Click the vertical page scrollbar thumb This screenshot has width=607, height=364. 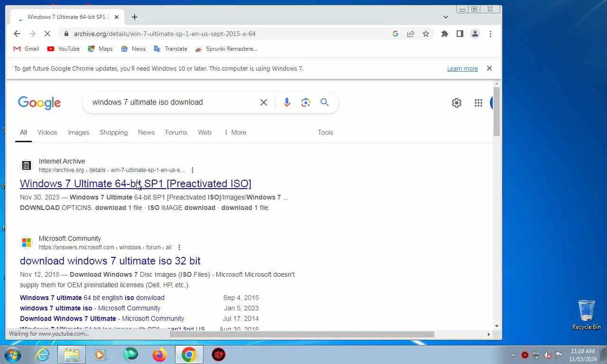(x=497, y=112)
